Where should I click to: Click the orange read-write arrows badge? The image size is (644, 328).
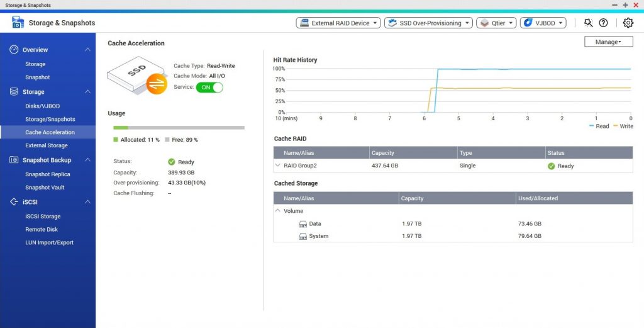coord(157,84)
